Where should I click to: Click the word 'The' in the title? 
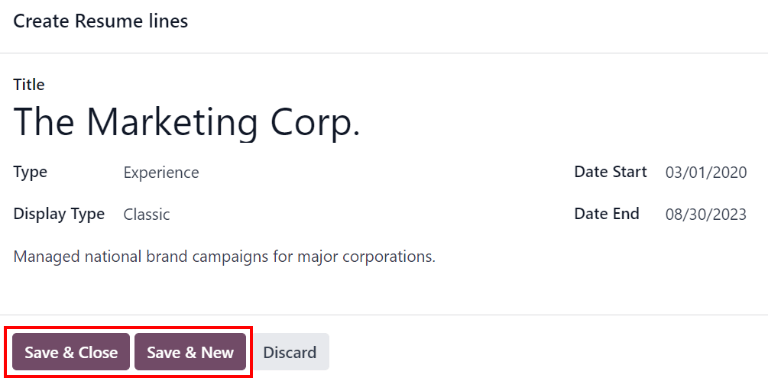tap(44, 121)
